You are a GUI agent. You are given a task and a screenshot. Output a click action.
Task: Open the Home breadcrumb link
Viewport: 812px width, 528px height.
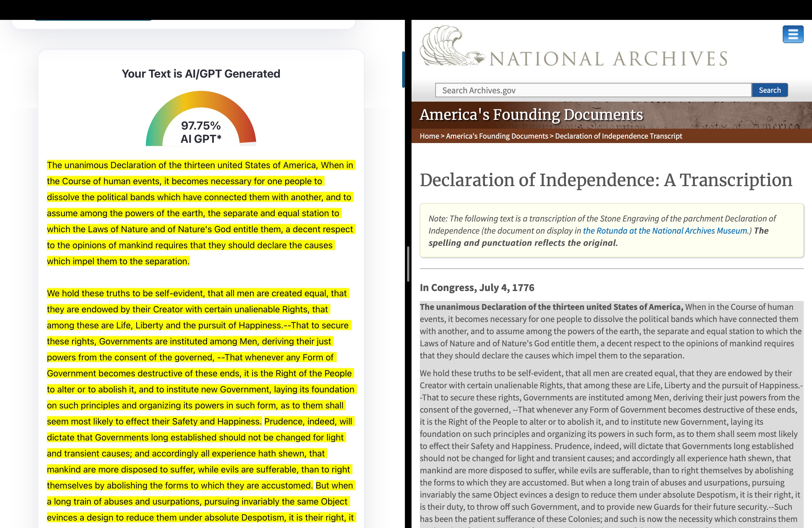point(429,136)
